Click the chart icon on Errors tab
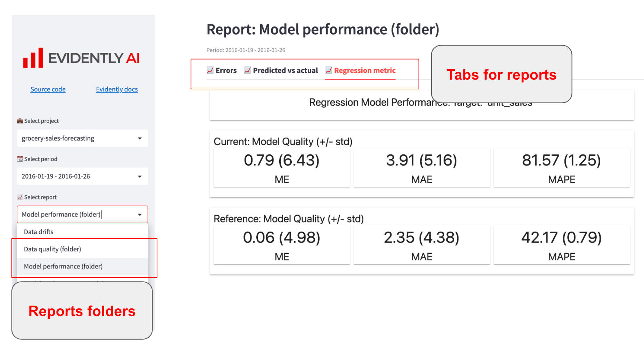This screenshot has height=347, width=644. click(210, 70)
